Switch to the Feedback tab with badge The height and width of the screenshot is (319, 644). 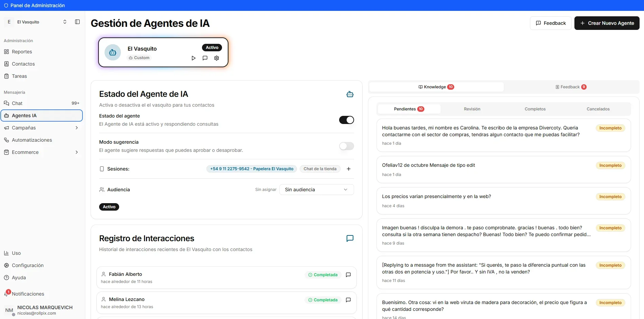(571, 87)
